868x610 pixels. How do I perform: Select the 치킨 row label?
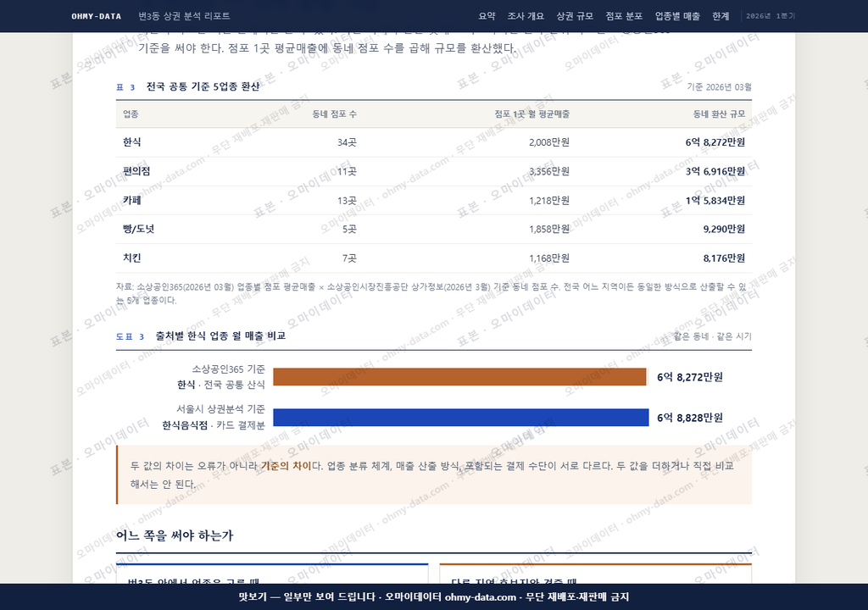[131, 258]
